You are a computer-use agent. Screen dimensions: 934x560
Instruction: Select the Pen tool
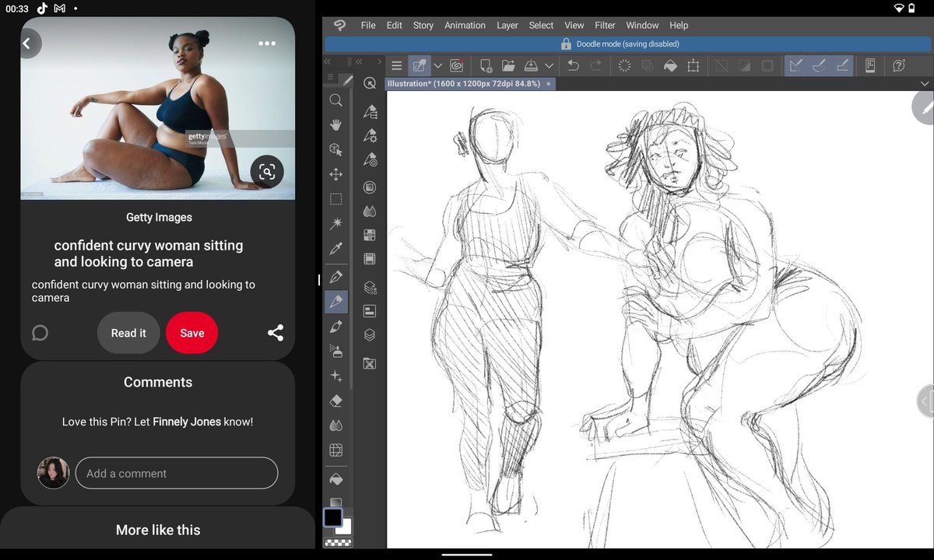click(335, 277)
